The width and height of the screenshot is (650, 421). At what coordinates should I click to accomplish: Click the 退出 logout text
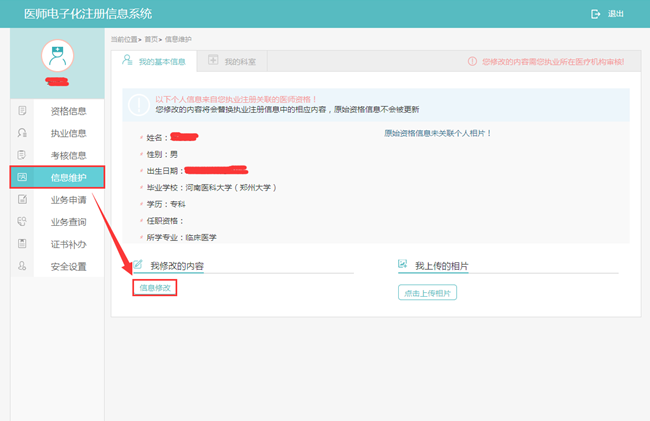point(615,14)
